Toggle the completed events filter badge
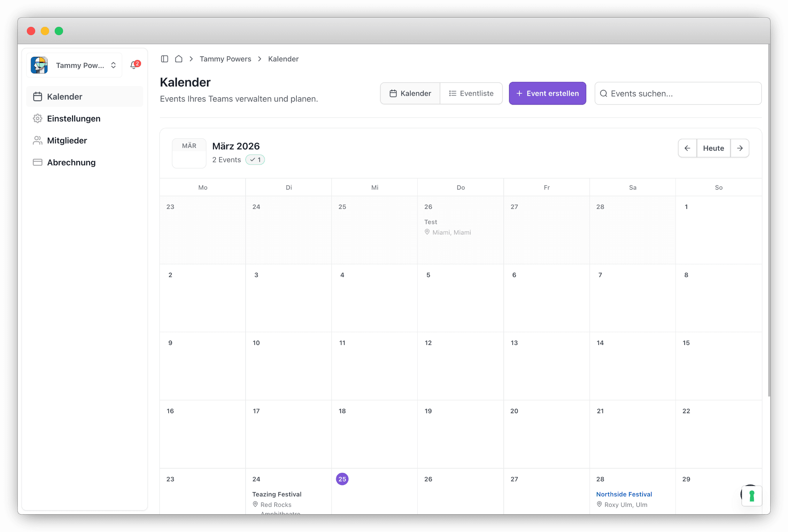This screenshot has height=532, width=788. coord(255,159)
